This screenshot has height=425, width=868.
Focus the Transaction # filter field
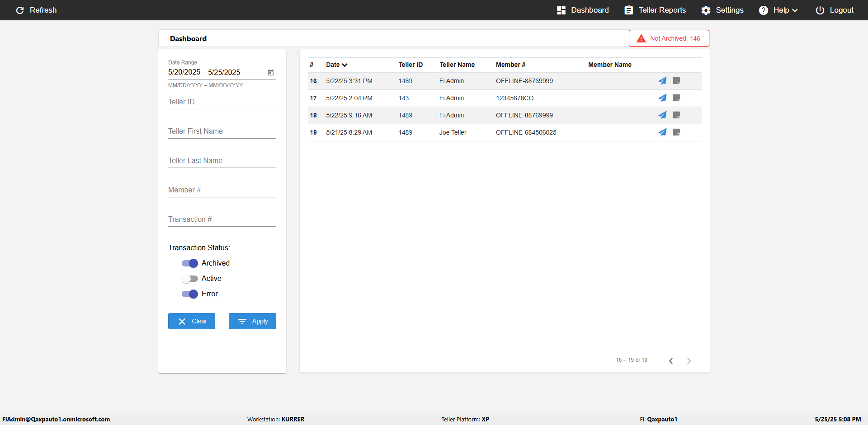[x=222, y=220]
